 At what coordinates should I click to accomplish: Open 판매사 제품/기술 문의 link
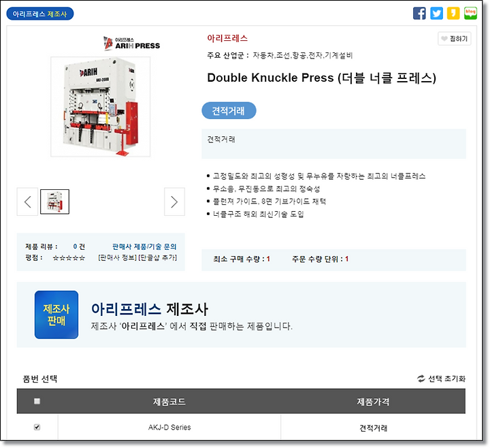pyautogui.click(x=144, y=246)
